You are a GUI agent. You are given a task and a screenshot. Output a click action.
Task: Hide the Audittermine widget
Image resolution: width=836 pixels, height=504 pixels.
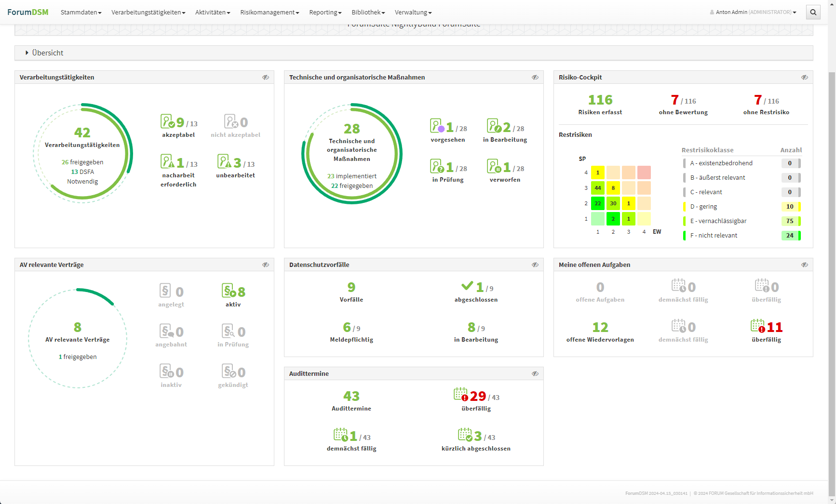pyautogui.click(x=535, y=374)
